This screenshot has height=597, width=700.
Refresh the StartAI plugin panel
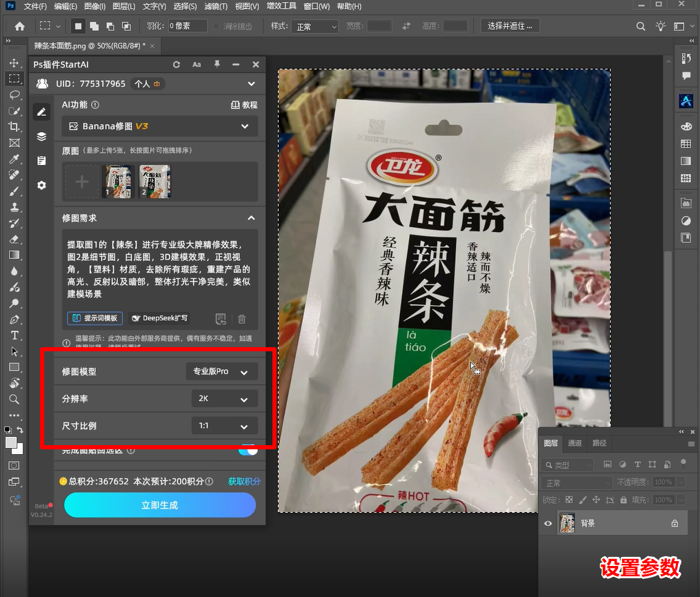pyautogui.click(x=177, y=64)
